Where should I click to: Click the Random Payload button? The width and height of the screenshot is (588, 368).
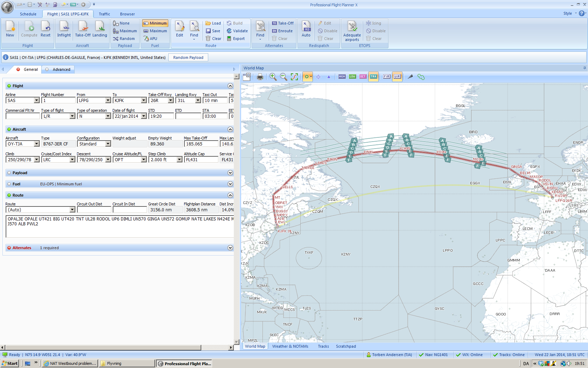pos(188,57)
